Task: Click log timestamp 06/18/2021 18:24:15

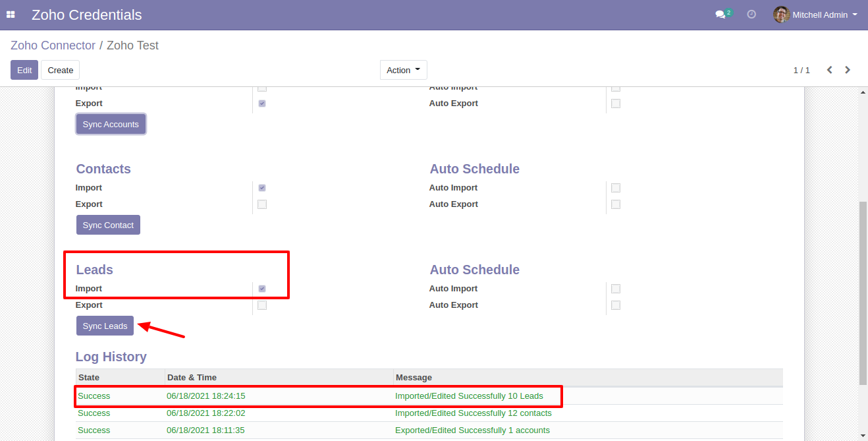Action: click(206, 396)
